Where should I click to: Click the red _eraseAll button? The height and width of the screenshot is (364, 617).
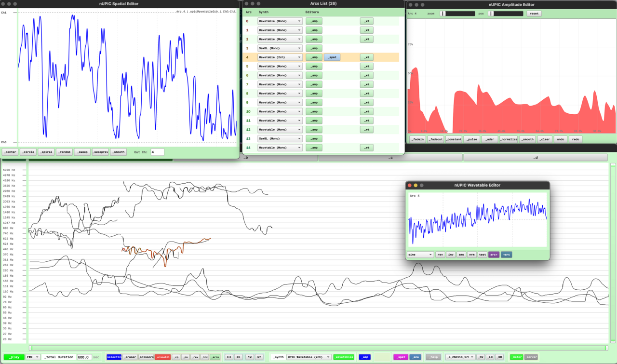pyautogui.click(x=162, y=357)
